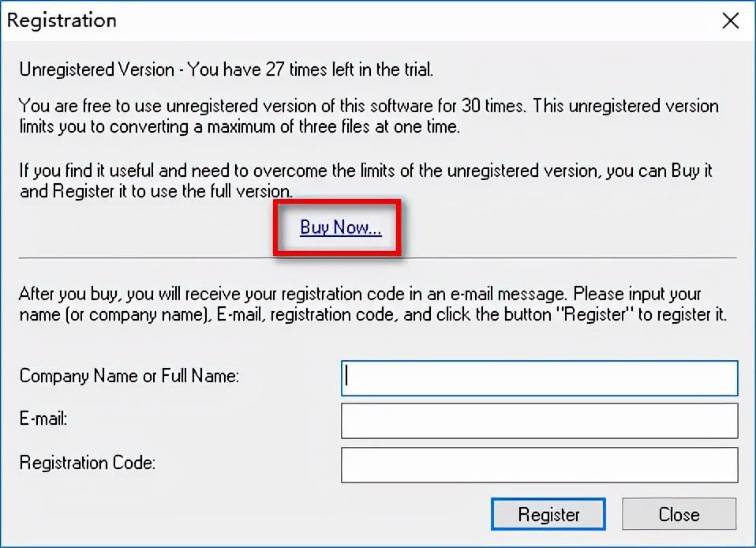Click the 'After you buy' instruction paragraph
This screenshot has height=548, width=756.
click(x=372, y=304)
